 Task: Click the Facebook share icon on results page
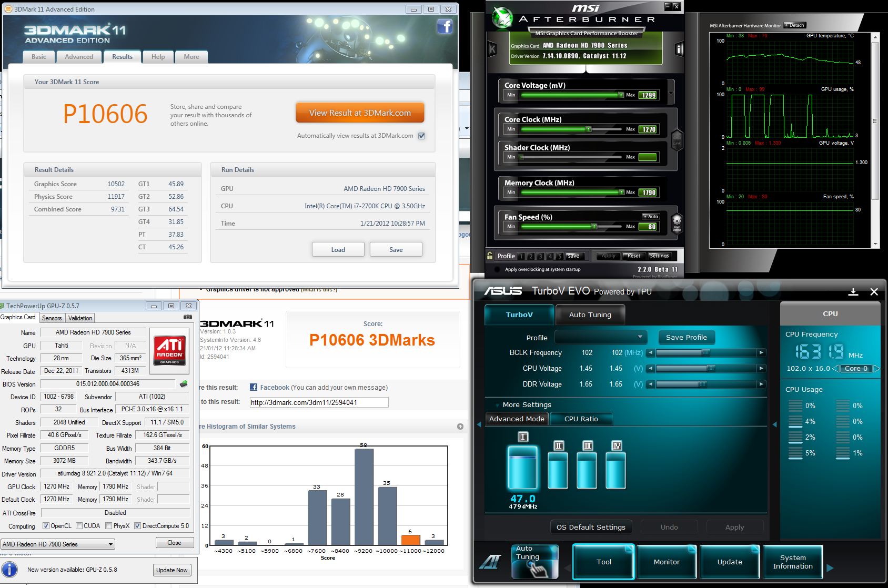click(x=254, y=387)
